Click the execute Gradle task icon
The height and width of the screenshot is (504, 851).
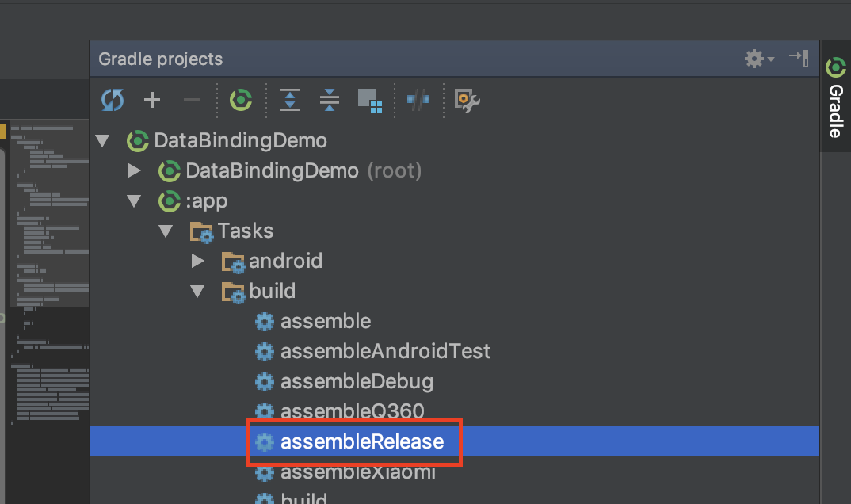click(x=241, y=100)
